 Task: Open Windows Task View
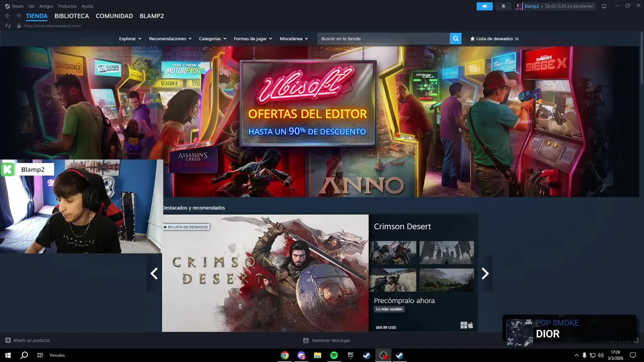click(40, 355)
